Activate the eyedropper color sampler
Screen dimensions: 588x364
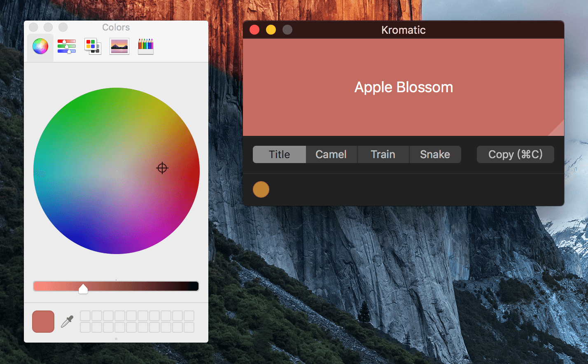pos(67,322)
